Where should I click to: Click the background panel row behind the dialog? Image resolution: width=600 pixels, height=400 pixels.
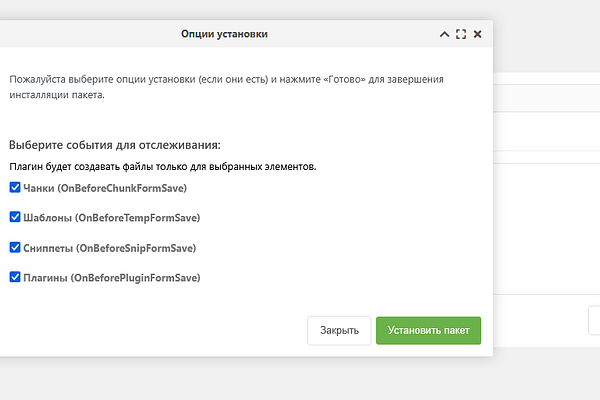pyautogui.click(x=546, y=98)
